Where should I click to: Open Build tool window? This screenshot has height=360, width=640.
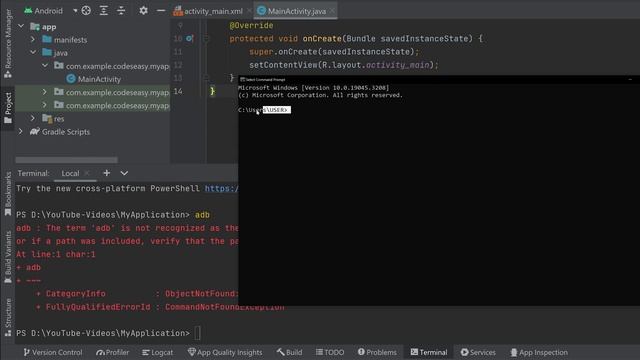289,352
